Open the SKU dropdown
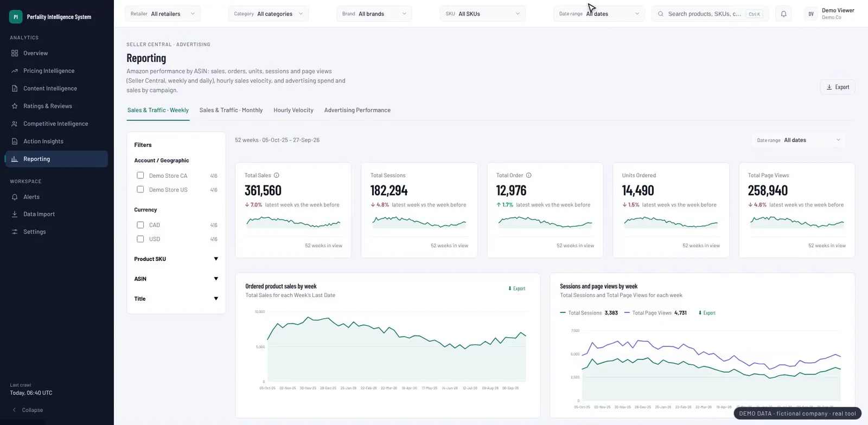 point(483,14)
